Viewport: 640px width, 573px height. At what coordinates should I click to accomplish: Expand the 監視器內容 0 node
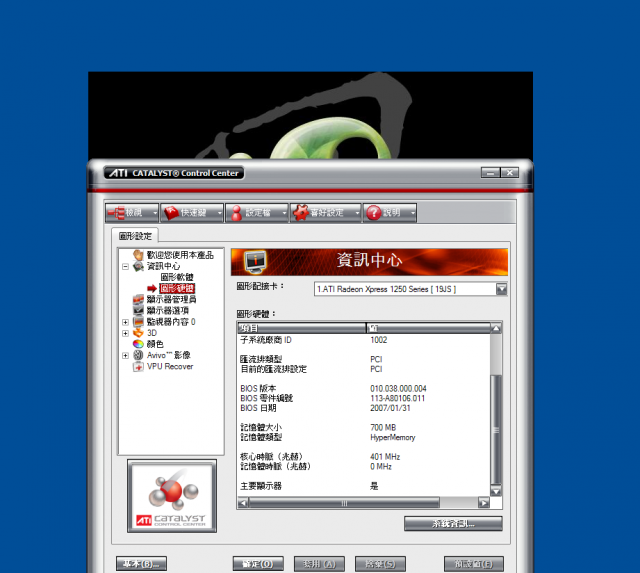click(125, 322)
